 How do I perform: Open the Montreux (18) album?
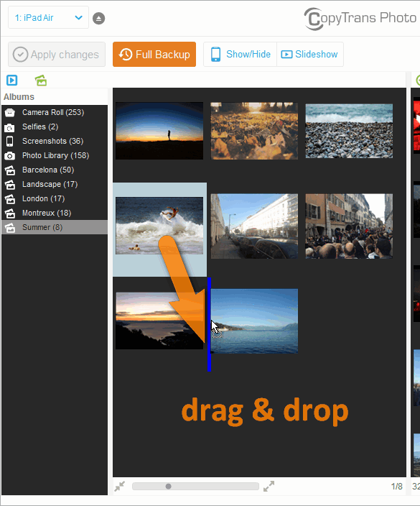[x=55, y=213]
